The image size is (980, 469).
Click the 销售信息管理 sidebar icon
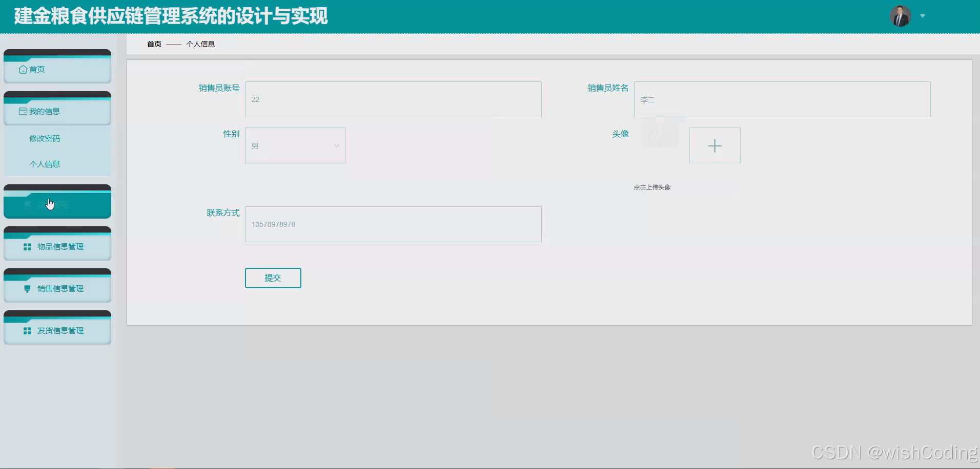tap(27, 288)
